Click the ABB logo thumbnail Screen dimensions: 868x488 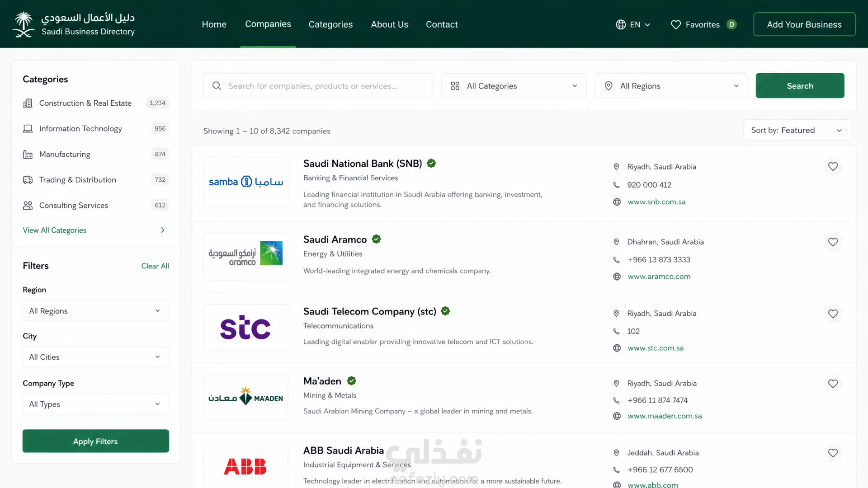click(x=245, y=466)
